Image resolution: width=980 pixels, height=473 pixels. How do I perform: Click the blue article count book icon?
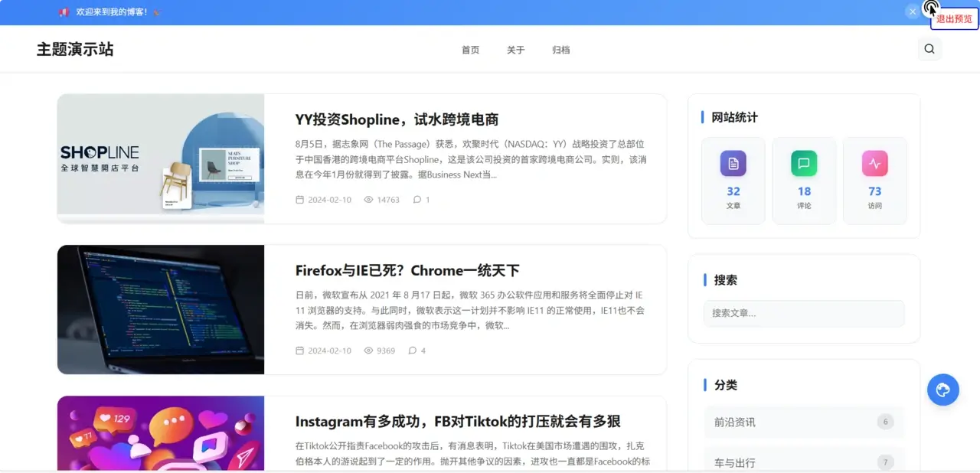733,163
